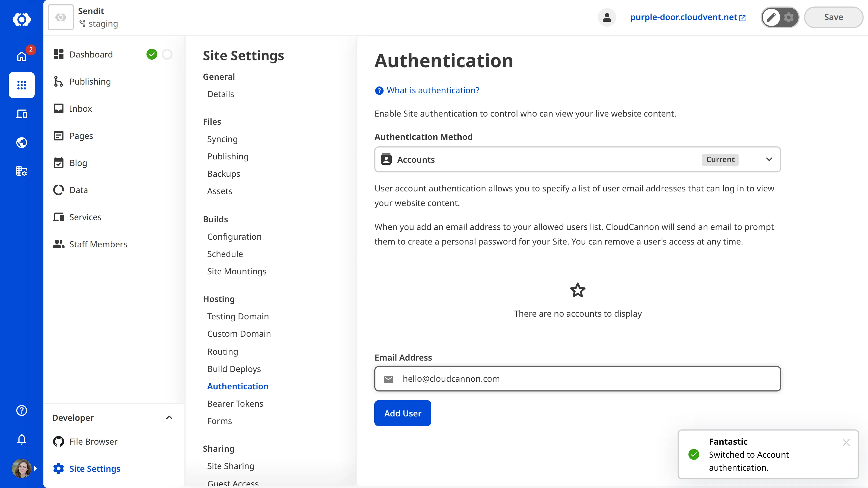The image size is (868, 488).
Task: Open Bearer Tokens settings
Action: pyautogui.click(x=235, y=403)
